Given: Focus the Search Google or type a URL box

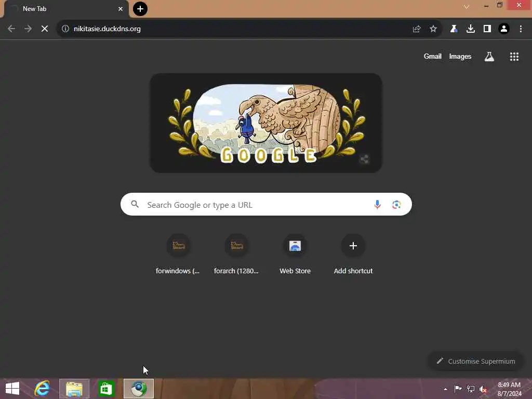Looking at the screenshot, I should 266,205.
